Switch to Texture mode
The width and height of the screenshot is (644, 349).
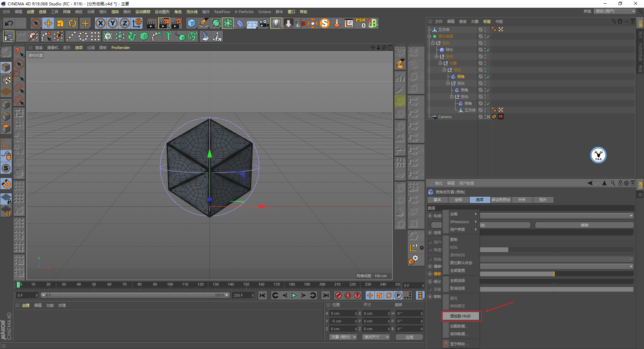coord(6,80)
